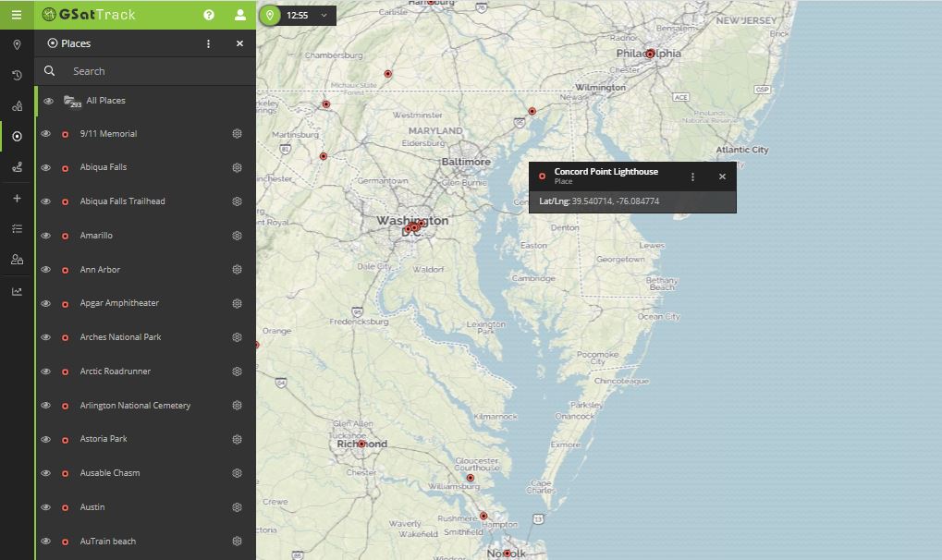Open Places panel three-dot options menu
942x560 pixels.
point(209,43)
